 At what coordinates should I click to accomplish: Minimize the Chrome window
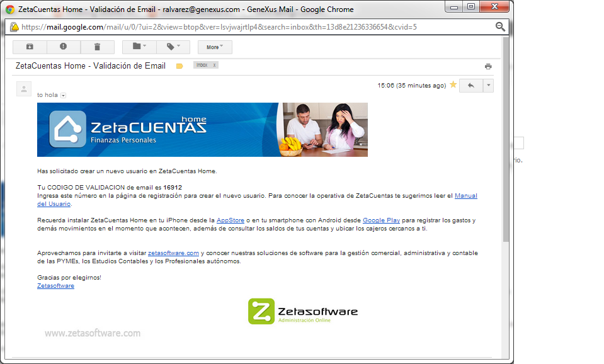tap(453, 6)
